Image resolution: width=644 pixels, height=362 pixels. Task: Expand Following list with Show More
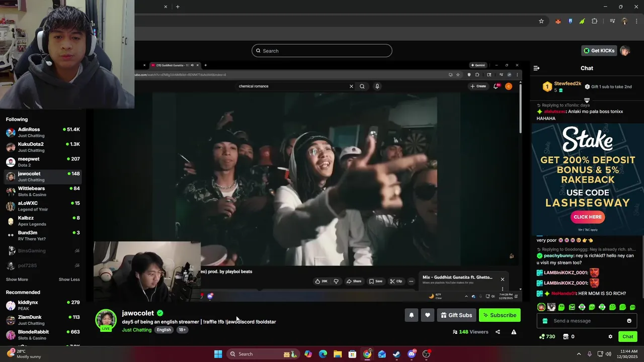(17, 280)
